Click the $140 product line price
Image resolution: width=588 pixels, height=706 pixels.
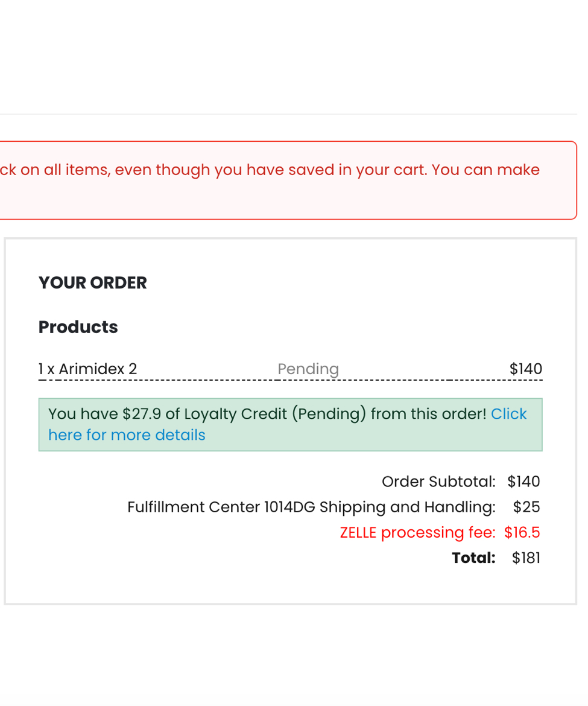tap(525, 369)
